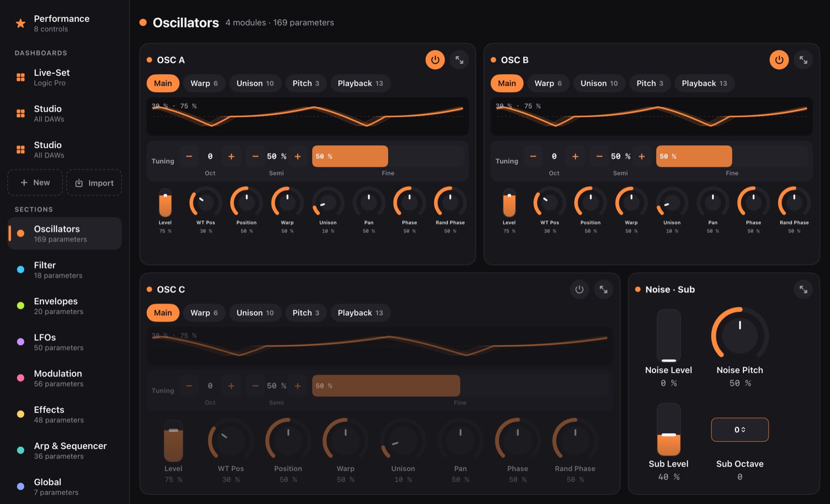Open the Filter section
830x504 pixels.
pos(65,270)
